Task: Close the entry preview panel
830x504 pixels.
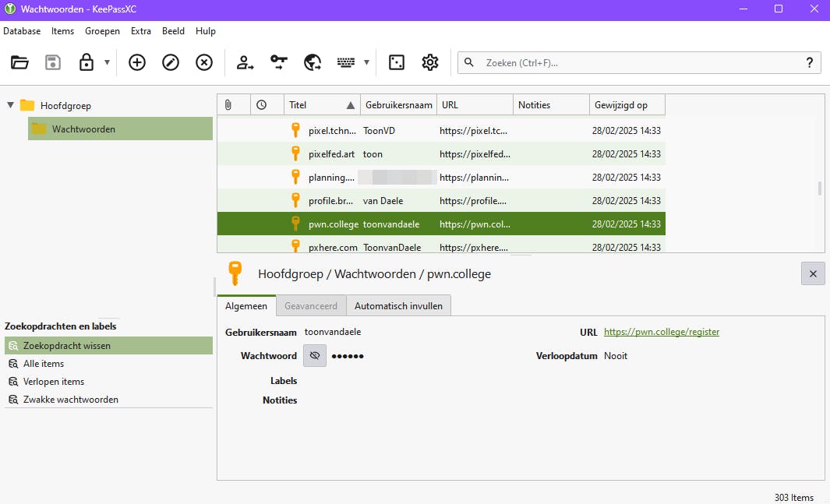Action: 813,274
